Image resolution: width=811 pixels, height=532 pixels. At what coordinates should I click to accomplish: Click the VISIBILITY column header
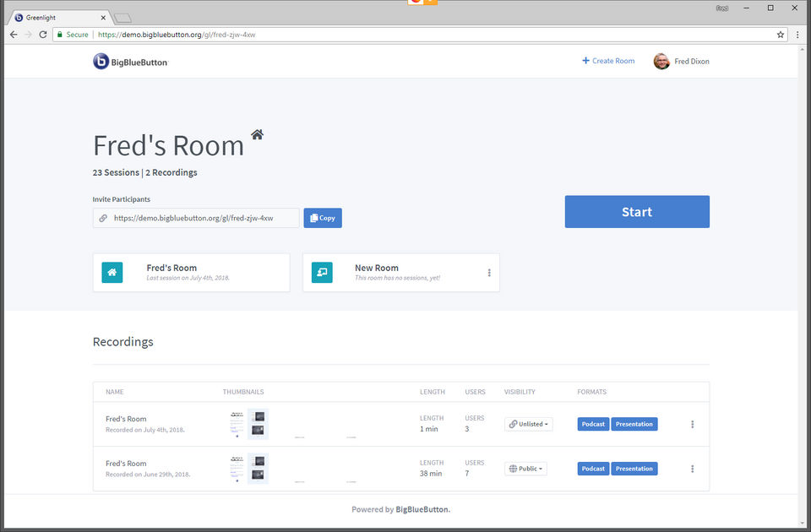520,392
